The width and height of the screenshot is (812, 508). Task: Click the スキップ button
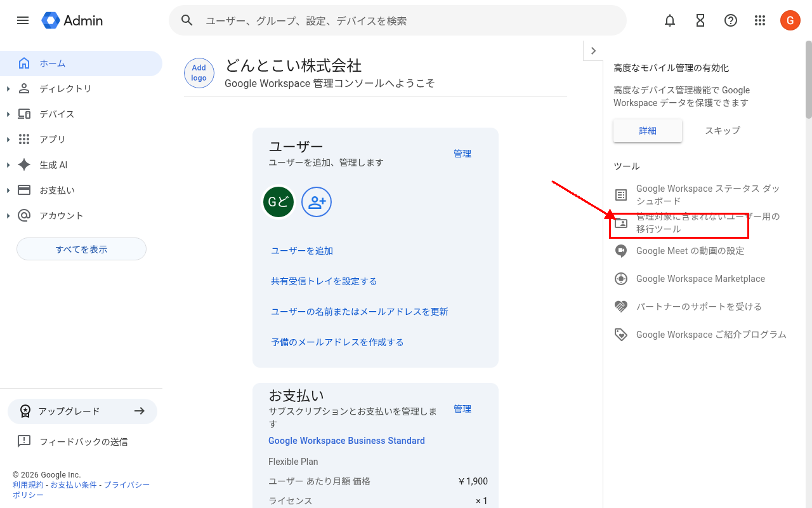coord(723,131)
